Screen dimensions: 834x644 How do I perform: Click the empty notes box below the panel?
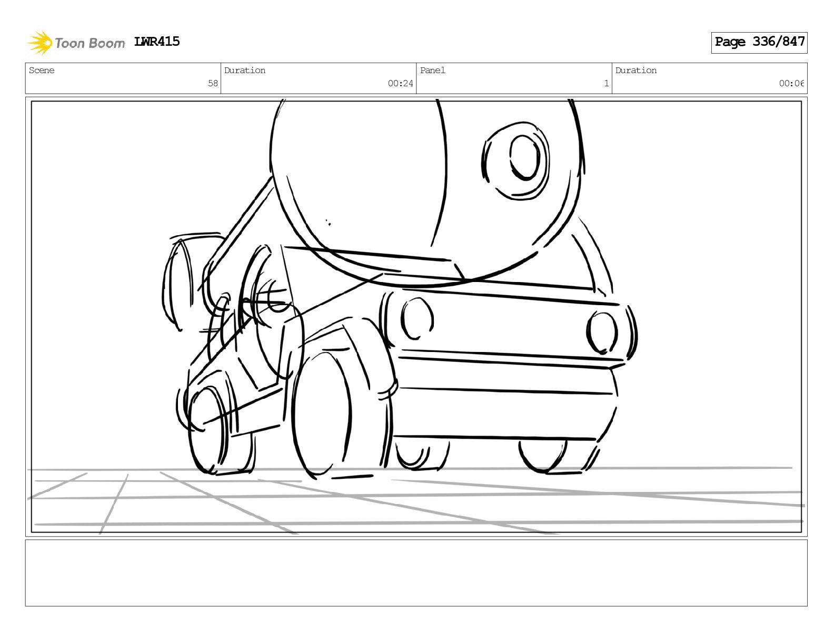(416, 573)
